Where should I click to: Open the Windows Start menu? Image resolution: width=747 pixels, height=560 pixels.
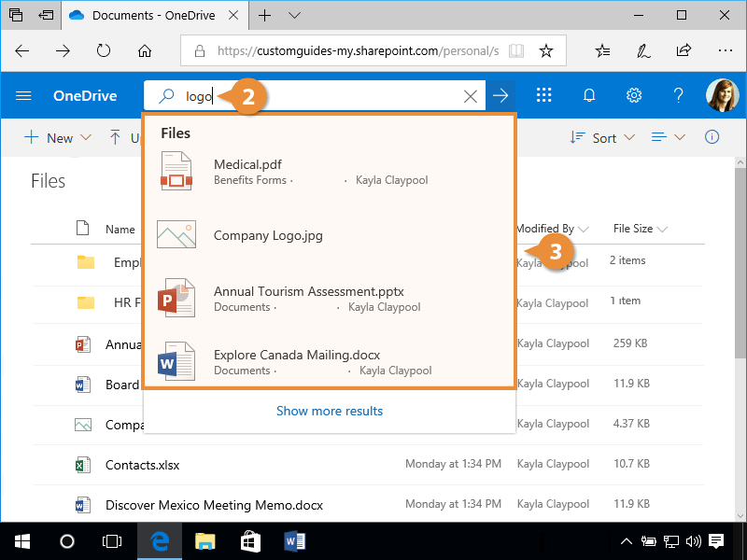22,541
